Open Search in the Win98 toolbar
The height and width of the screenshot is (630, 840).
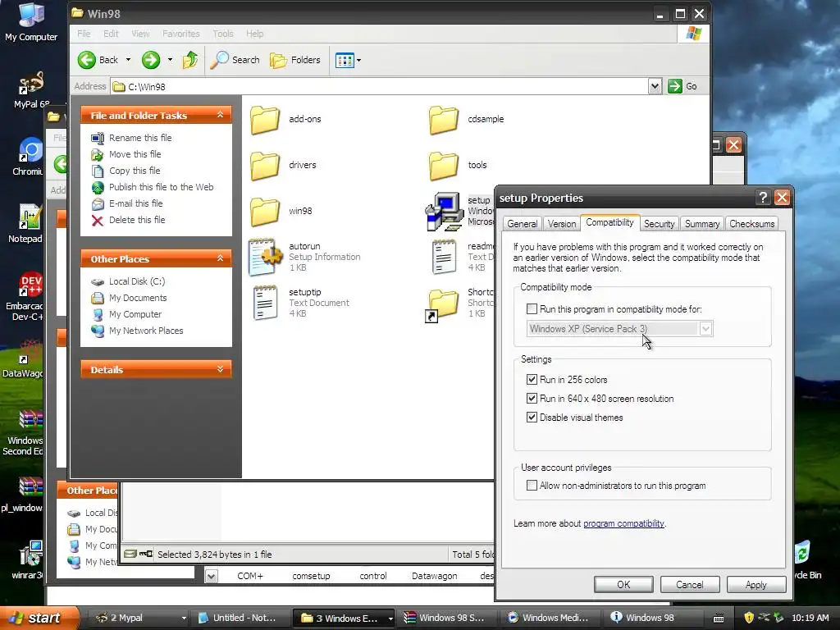coord(235,60)
